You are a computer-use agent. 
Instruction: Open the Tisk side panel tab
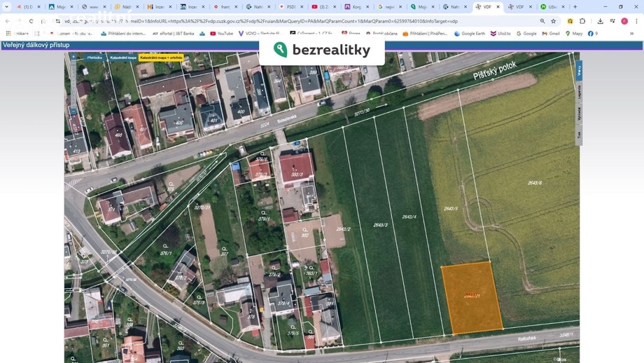(x=579, y=135)
